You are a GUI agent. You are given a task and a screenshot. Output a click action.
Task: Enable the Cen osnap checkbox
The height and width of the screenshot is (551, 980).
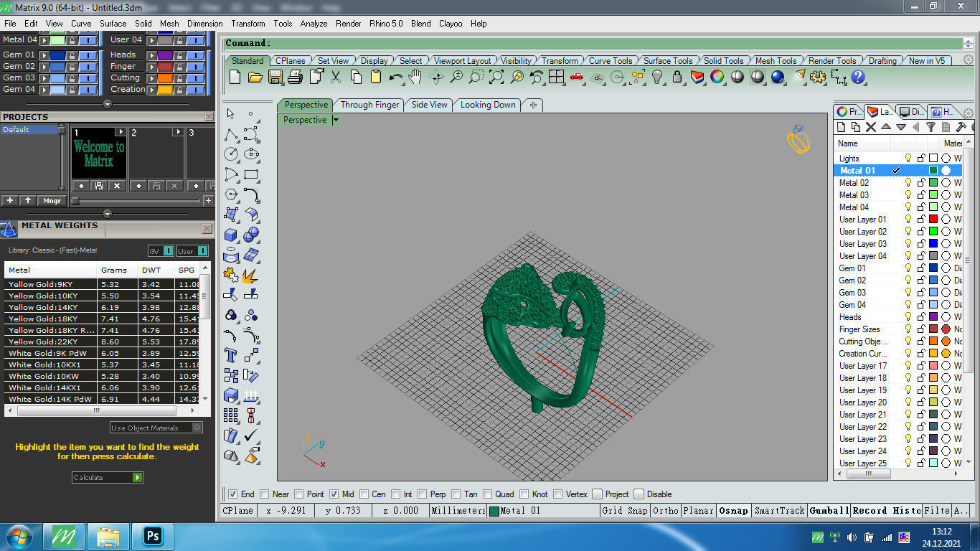click(x=364, y=494)
